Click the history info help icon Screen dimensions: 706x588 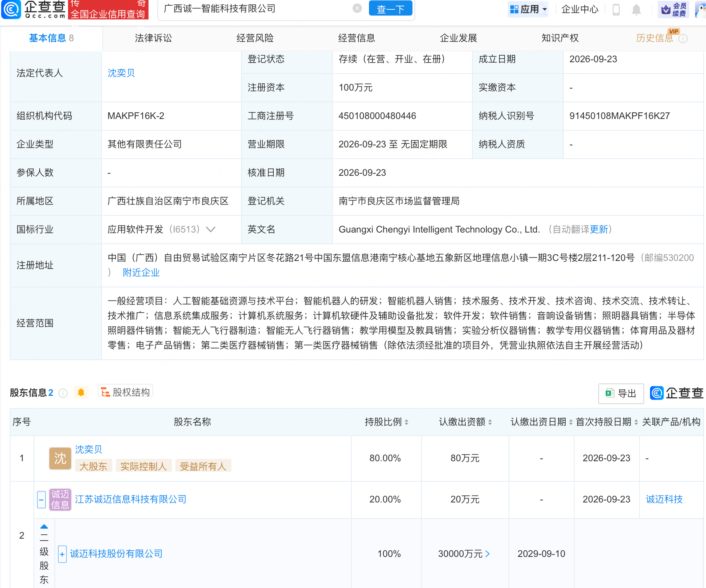(x=683, y=38)
